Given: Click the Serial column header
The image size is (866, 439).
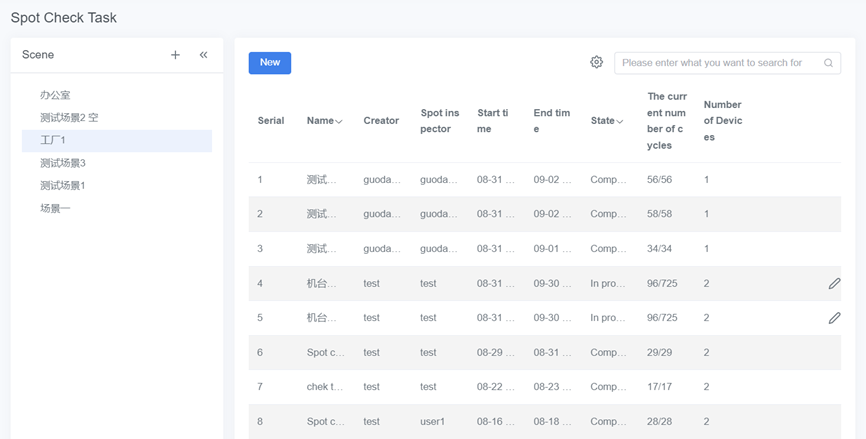Looking at the screenshot, I should point(271,121).
